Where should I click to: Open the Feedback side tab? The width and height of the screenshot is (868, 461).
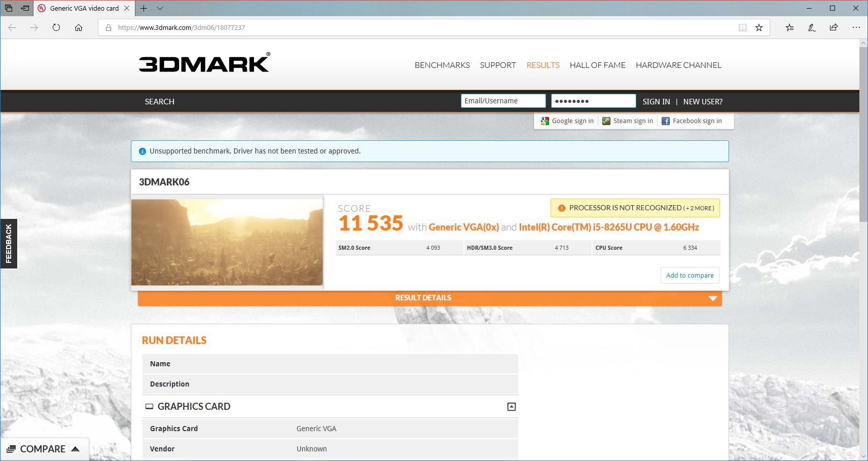tap(9, 244)
